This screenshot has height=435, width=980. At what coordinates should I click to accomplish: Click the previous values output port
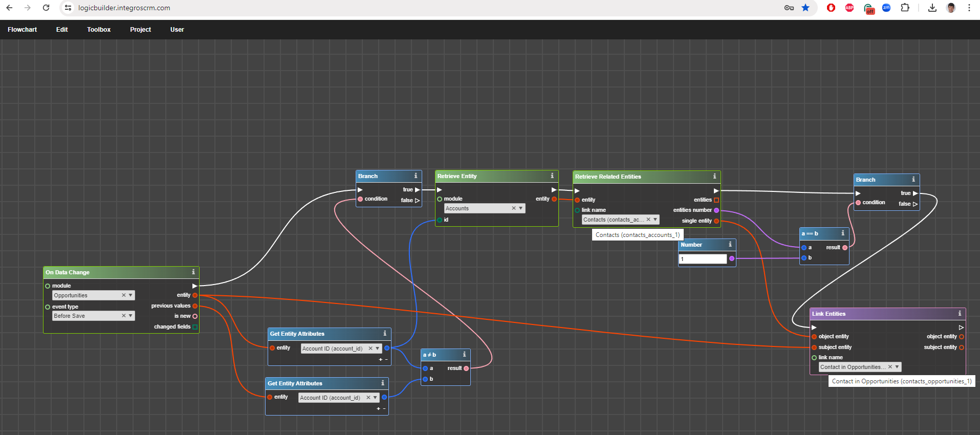[195, 306]
